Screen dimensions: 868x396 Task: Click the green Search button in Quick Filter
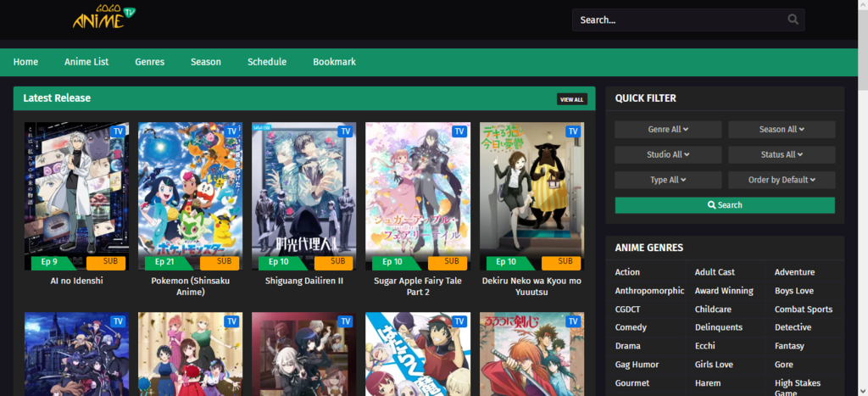725,205
